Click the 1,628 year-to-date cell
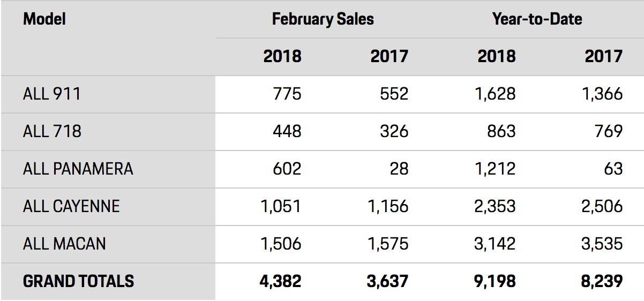Screen dimensions: 644x301 tap(495, 94)
